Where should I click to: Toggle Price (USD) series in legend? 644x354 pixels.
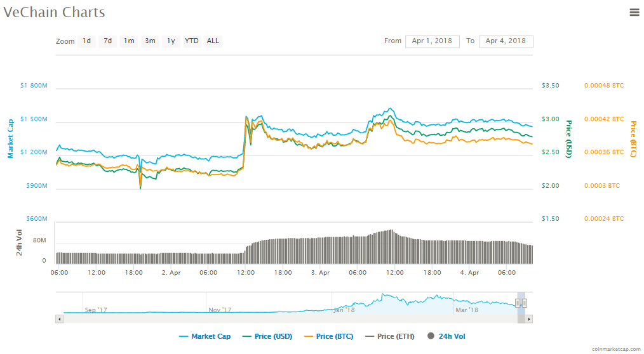tap(267, 336)
